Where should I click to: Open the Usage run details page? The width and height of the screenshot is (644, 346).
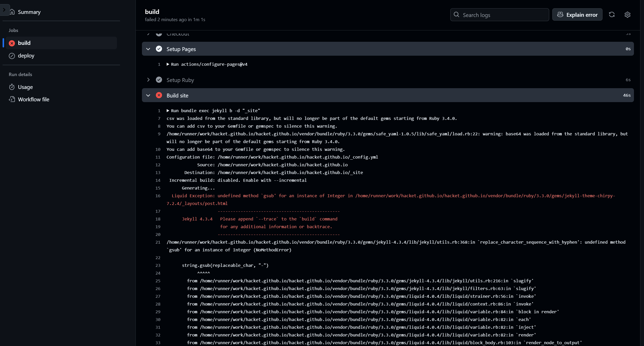pos(25,87)
